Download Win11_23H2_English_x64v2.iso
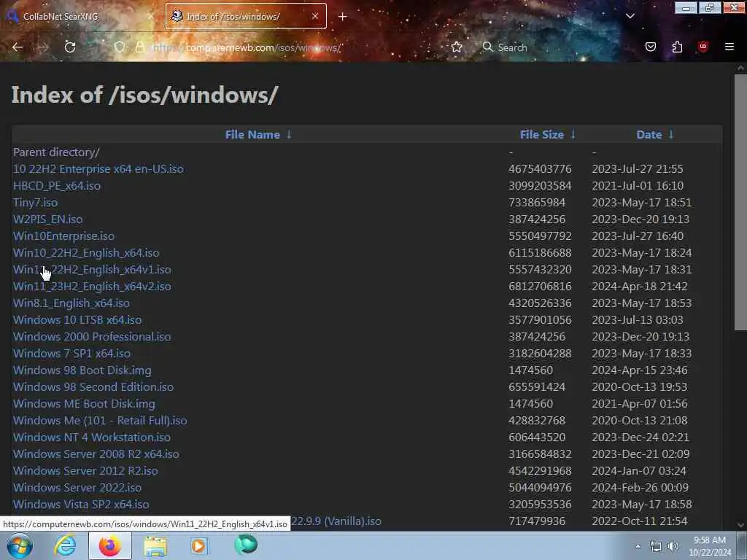The image size is (747, 560). (x=92, y=286)
